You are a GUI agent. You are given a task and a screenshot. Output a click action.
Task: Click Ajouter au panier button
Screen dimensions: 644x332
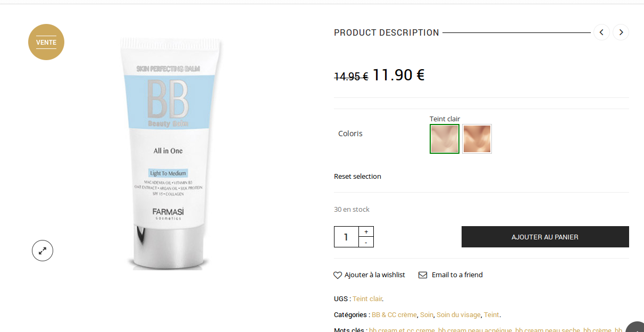tap(545, 237)
